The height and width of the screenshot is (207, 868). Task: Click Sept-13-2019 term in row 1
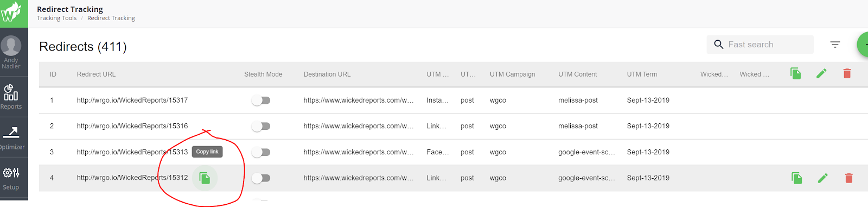coord(648,100)
